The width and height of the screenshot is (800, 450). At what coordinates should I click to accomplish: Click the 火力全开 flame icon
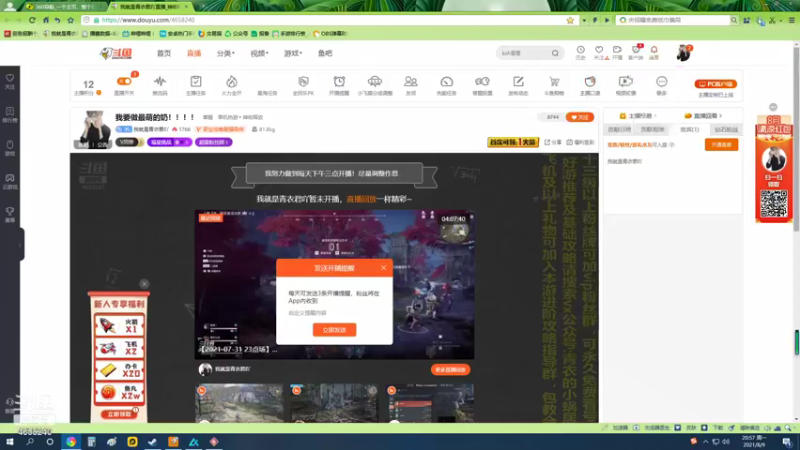232,81
